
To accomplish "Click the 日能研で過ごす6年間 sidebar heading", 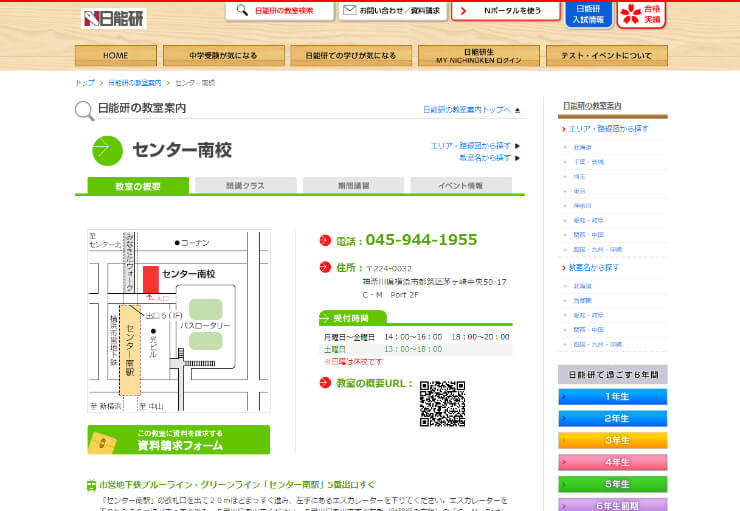I will [x=613, y=375].
